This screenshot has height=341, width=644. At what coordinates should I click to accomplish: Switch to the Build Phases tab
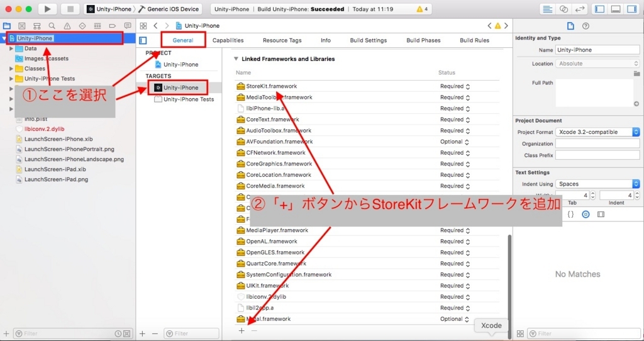[423, 40]
